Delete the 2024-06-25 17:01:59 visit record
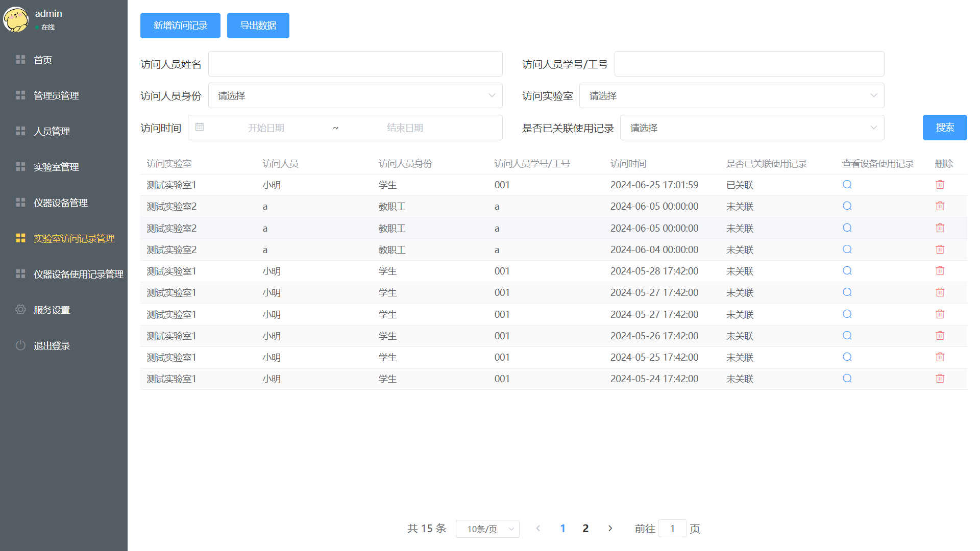This screenshot has height=551, width=980. tap(940, 185)
